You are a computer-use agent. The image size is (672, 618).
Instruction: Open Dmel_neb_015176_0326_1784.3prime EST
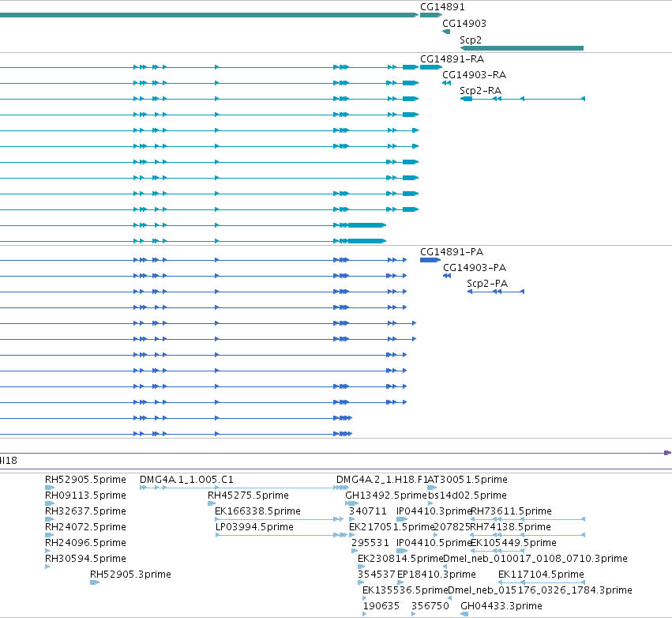(x=540, y=590)
